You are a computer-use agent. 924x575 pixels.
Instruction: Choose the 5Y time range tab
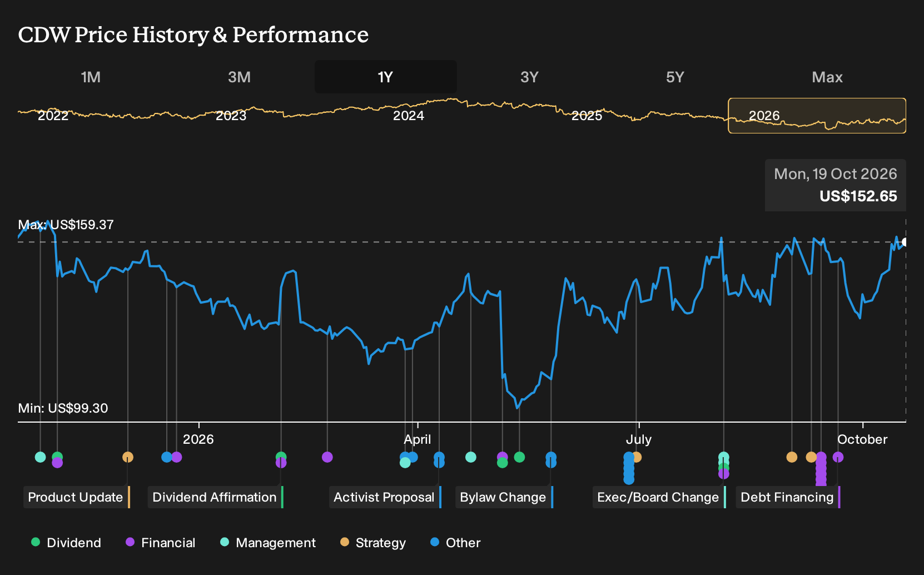675,77
